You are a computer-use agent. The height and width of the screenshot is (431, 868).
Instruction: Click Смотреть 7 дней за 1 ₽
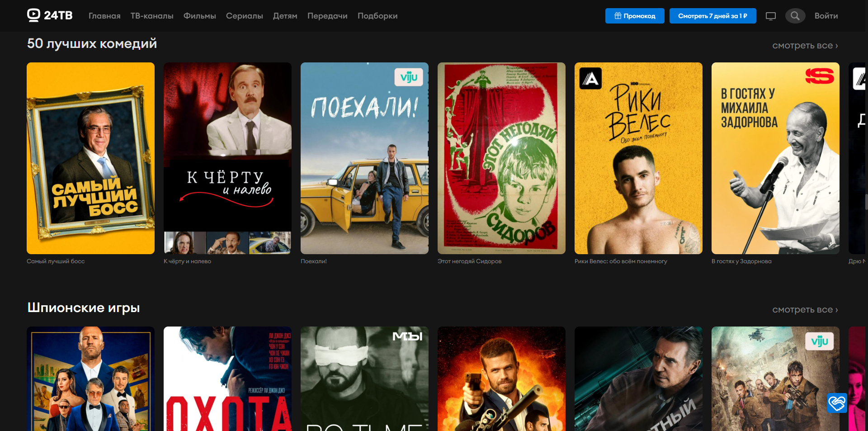(x=713, y=15)
